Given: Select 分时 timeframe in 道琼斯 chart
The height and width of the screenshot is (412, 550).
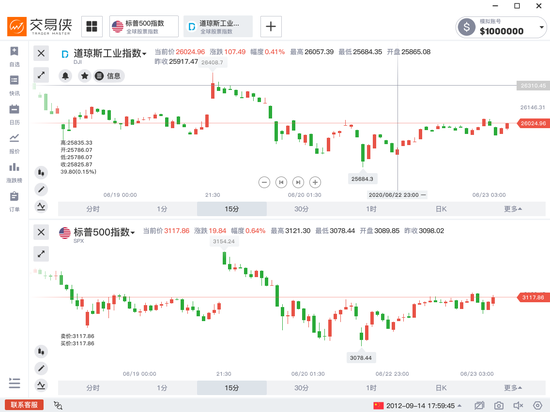Looking at the screenshot, I should [93, 209].
